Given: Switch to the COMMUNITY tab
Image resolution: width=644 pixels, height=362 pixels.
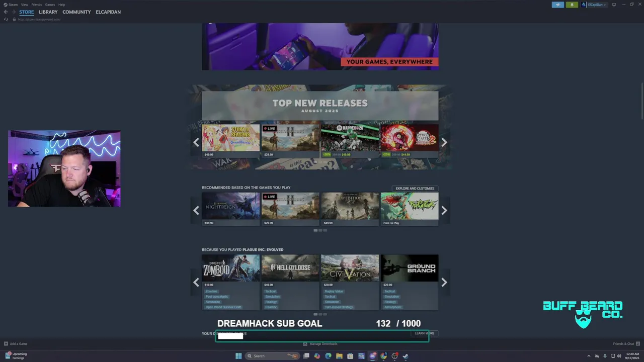Looking at the screenshot, I should 76,12.
